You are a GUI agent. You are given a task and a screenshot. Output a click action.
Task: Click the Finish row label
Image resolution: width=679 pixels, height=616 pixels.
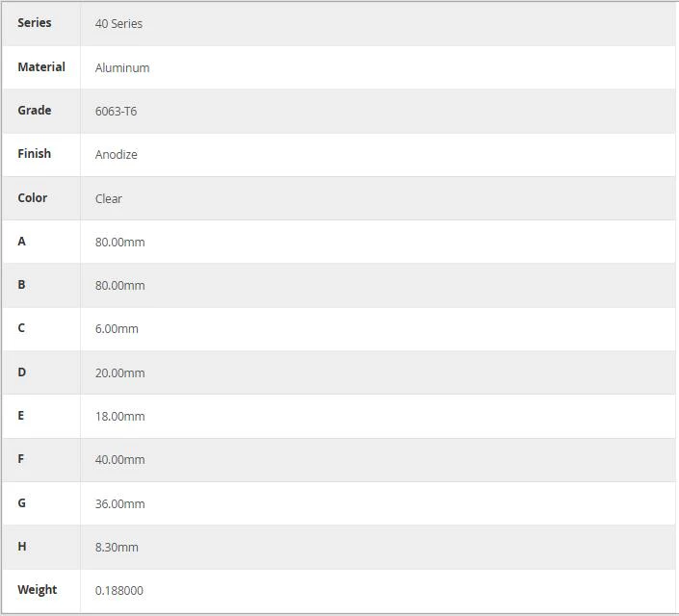pyautogui.click(x=35, y=153)
